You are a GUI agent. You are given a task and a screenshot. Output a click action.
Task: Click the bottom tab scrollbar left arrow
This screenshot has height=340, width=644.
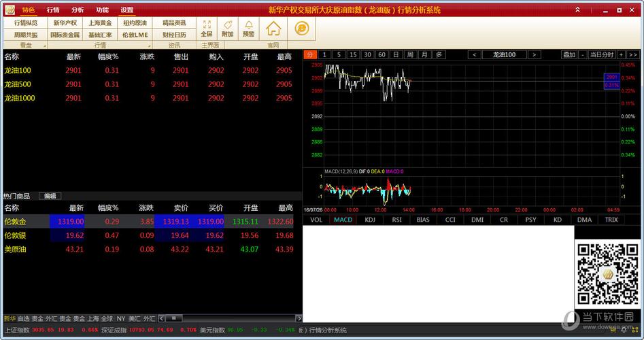pos(161,318)
